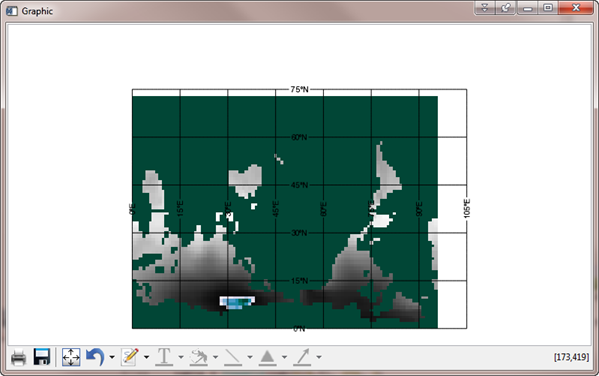Expand the polyline tool dropdown arrow
Screen dimensions: 599x376
(x=215, y=357)
